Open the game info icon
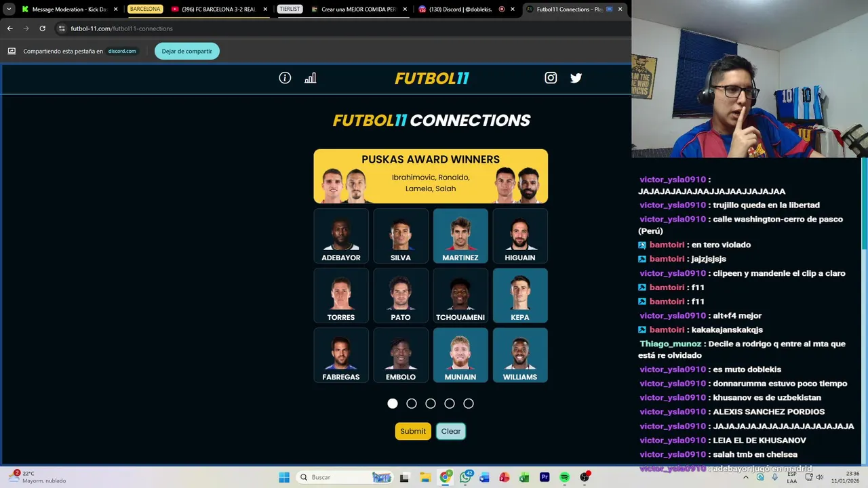The width and height of the screenshot is (868, 488). coord(285,78)
